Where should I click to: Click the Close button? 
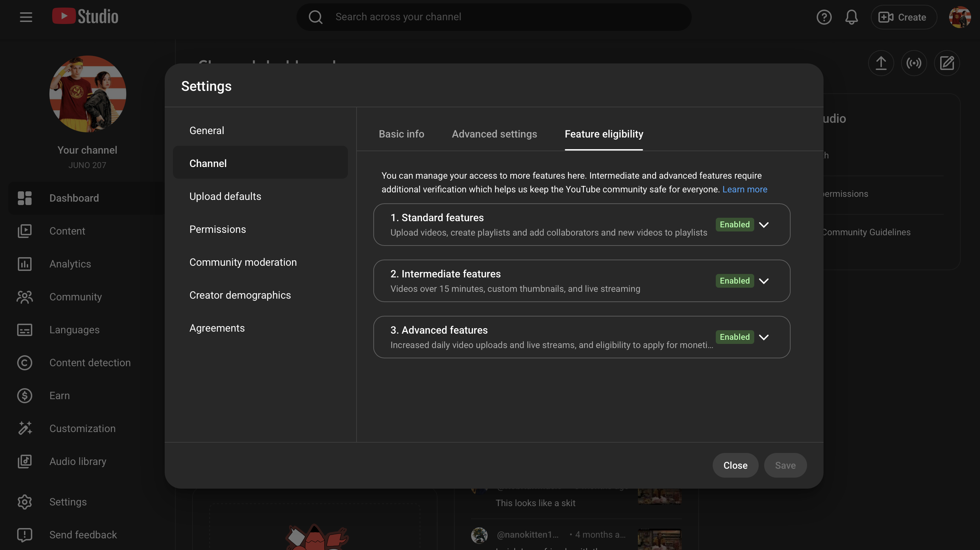[735, 465]
